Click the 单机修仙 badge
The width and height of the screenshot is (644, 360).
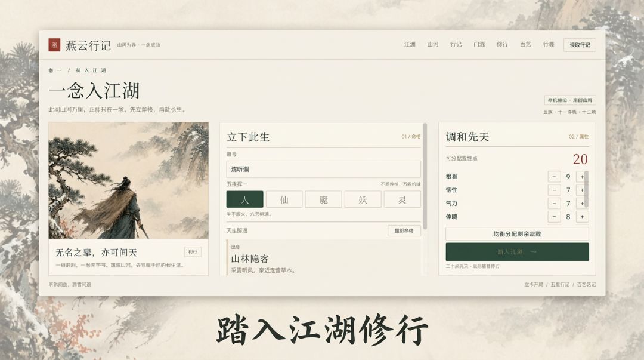pos(569,100)
